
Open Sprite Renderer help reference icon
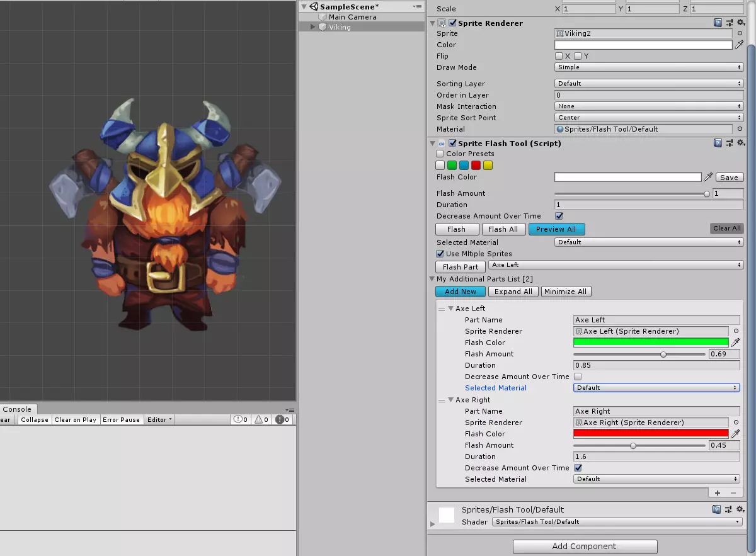(718, 23)
